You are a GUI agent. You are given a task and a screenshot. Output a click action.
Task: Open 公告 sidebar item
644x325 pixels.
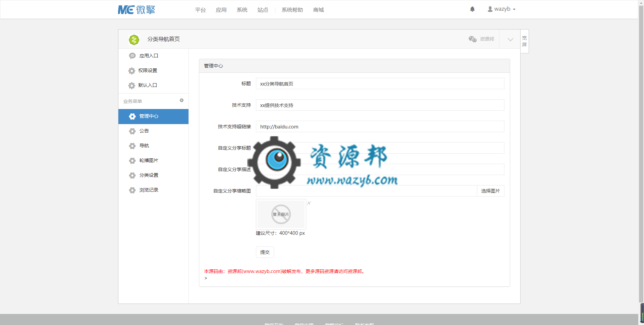[153, 131]
